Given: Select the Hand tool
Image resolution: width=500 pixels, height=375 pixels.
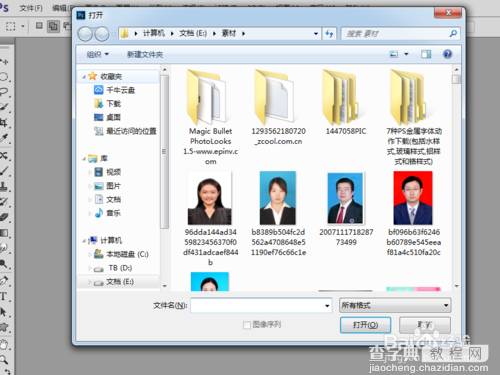Looking at the screenshot, I should pos(4,343).
